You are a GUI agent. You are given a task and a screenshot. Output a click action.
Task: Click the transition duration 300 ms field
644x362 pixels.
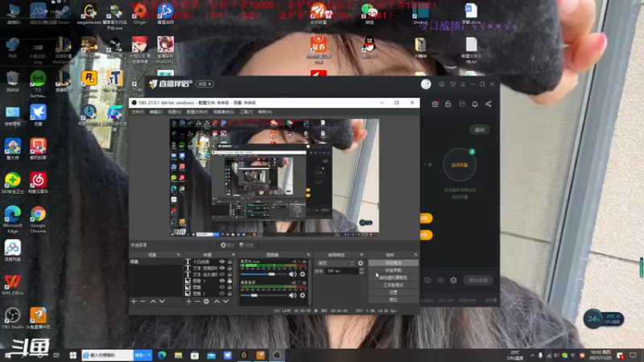coord(341,271)
